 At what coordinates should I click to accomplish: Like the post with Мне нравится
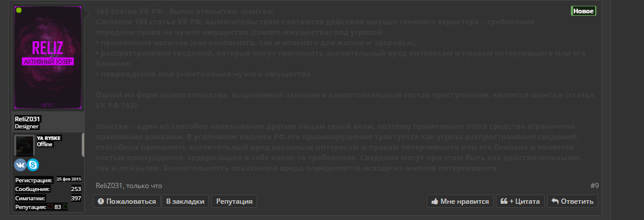tap(460, 201)
